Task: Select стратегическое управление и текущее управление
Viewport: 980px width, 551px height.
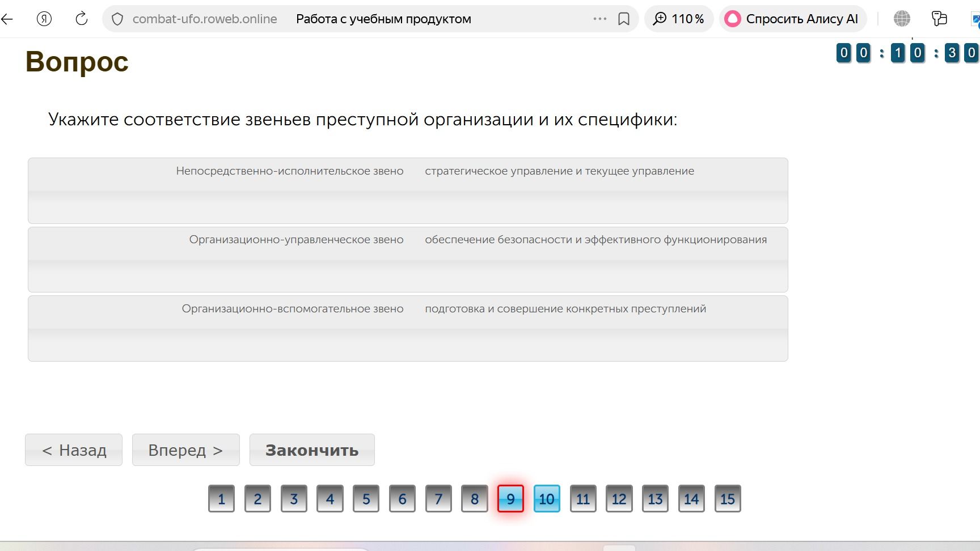Action: click(x=559, y=171)
